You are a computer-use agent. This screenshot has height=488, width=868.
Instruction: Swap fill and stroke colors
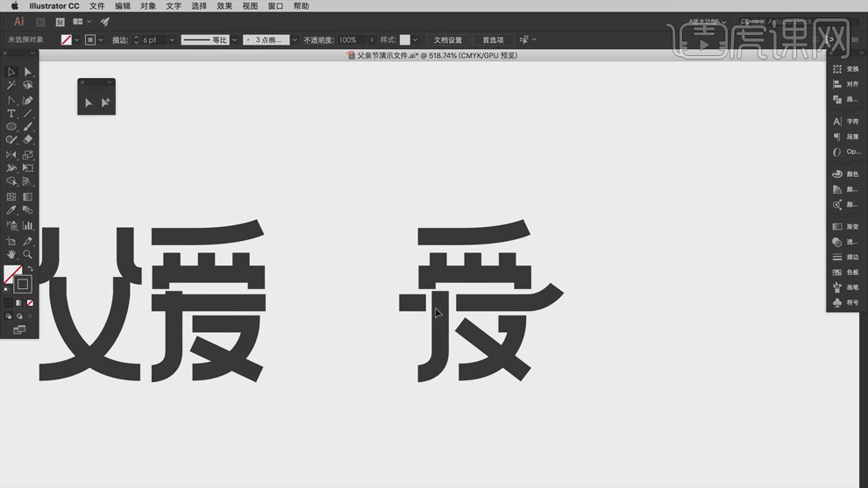coord(31,269)
